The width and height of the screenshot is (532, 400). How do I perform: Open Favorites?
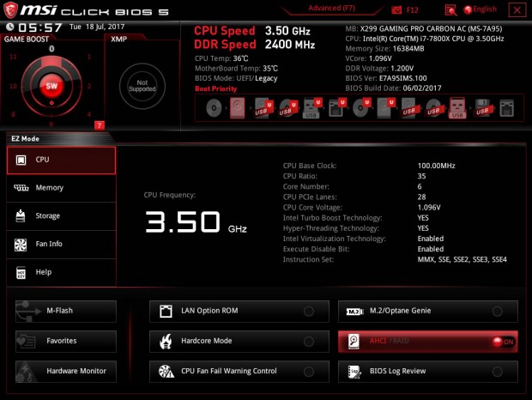(66, 342)
